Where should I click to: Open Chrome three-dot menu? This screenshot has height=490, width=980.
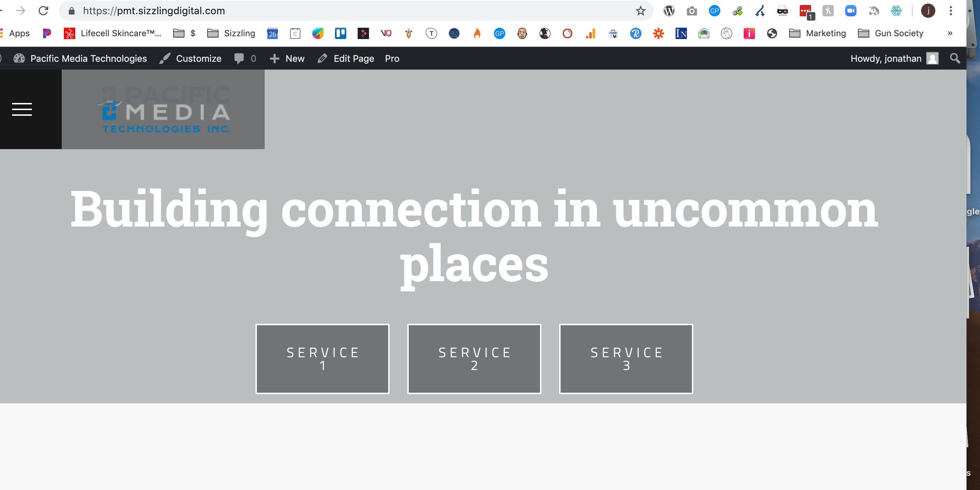[x=951, y=11]
